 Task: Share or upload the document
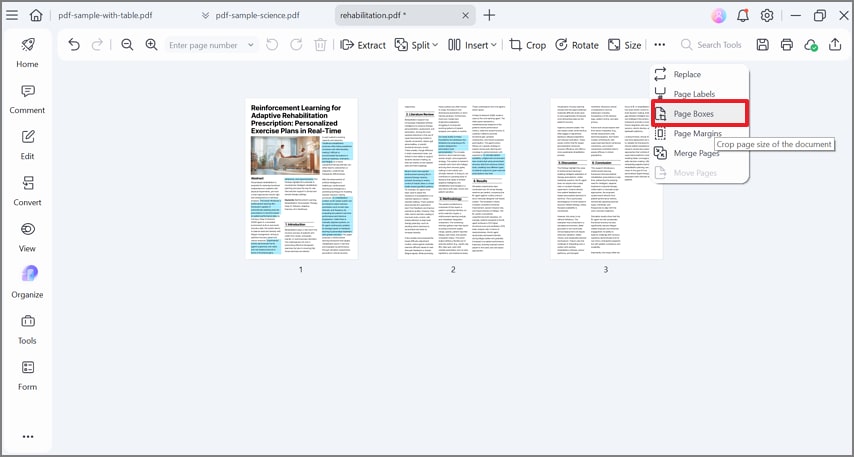pyautogui.click(x=835, y=45)
